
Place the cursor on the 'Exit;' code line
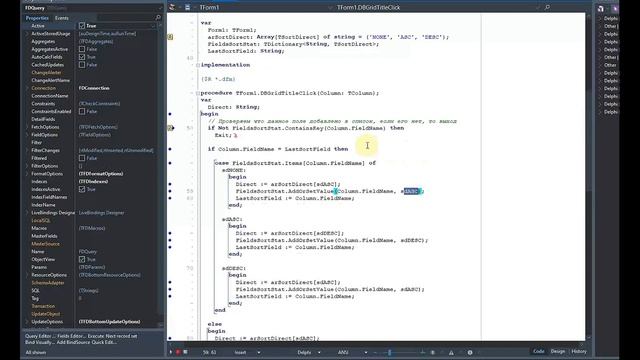pos(223,135)
